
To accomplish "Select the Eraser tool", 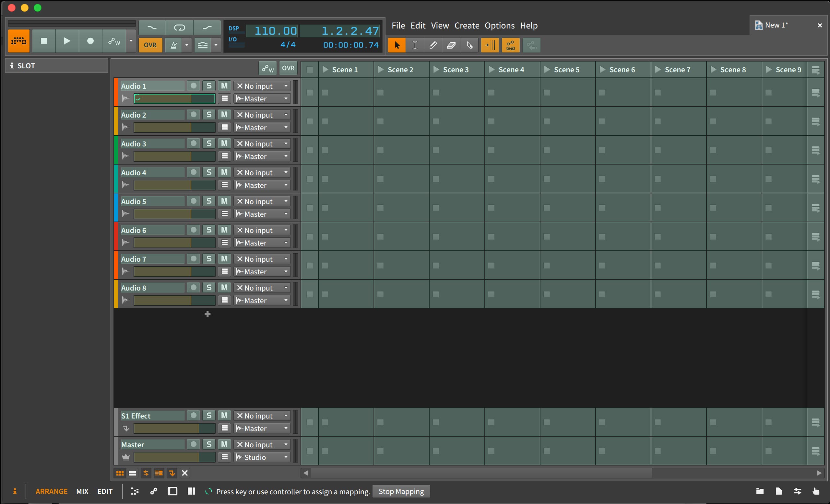I will 451,45.
